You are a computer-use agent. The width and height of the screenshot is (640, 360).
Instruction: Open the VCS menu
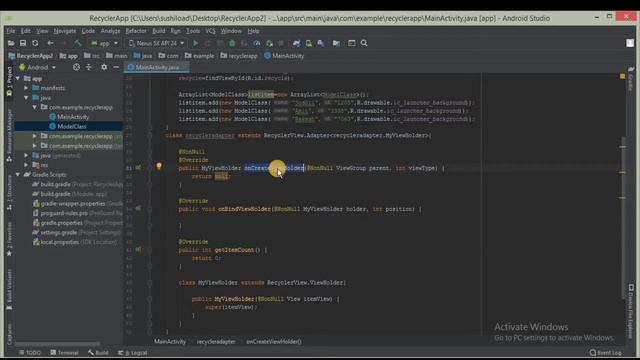(x=210, y=31)
